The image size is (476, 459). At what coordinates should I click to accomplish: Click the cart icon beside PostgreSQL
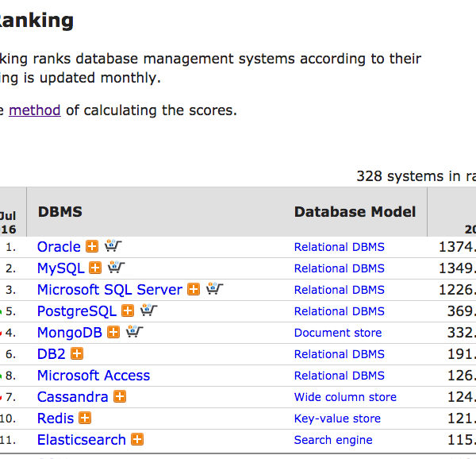pyautogui.click(x=148, y=311)
